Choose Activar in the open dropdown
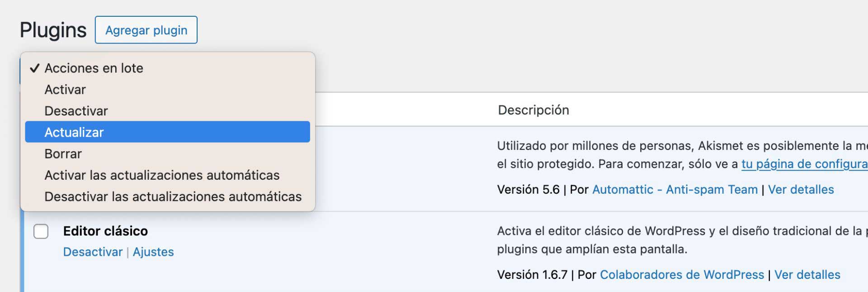 click(x=65, y=89)
